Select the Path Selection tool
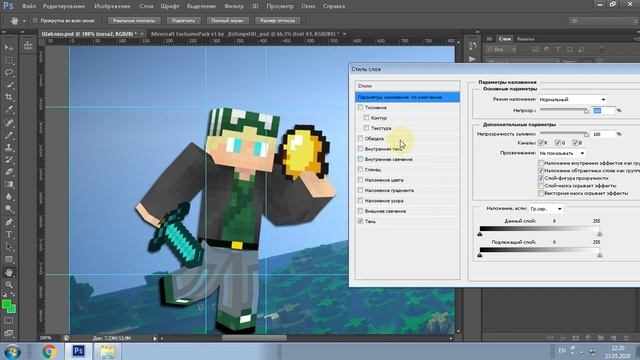Viewport: 640px width, 360px height. [x=9, y=247]
